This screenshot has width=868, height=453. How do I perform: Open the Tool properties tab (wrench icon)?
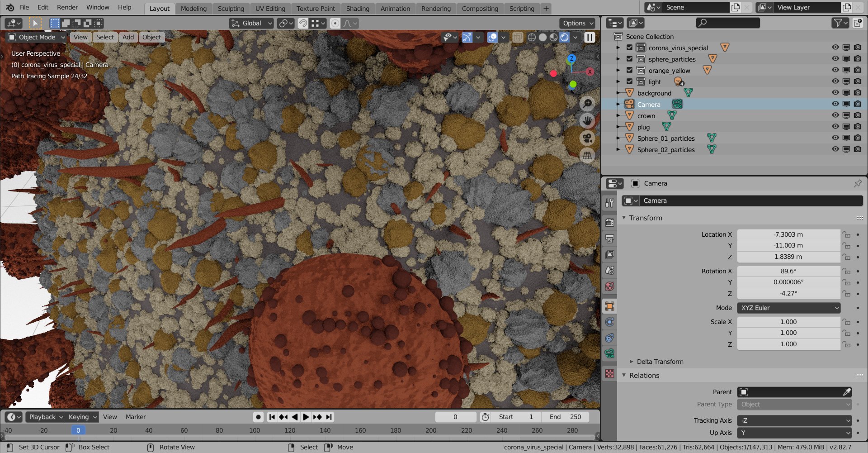[609, 203]
